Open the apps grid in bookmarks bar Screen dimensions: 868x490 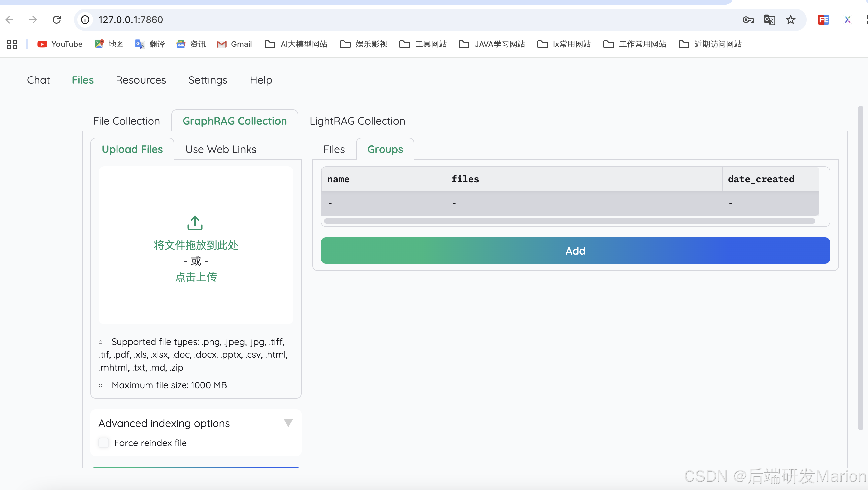click(12, 44)
